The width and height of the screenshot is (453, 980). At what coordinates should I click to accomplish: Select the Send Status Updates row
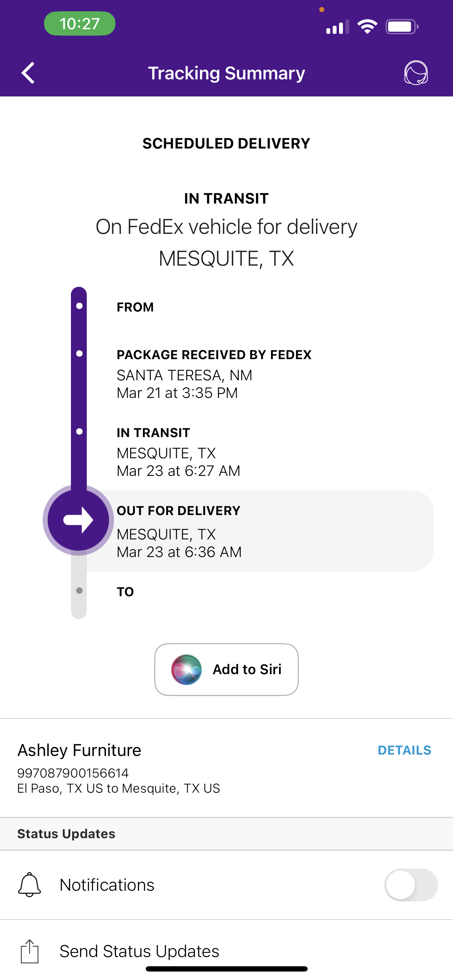tap(139, 951)
